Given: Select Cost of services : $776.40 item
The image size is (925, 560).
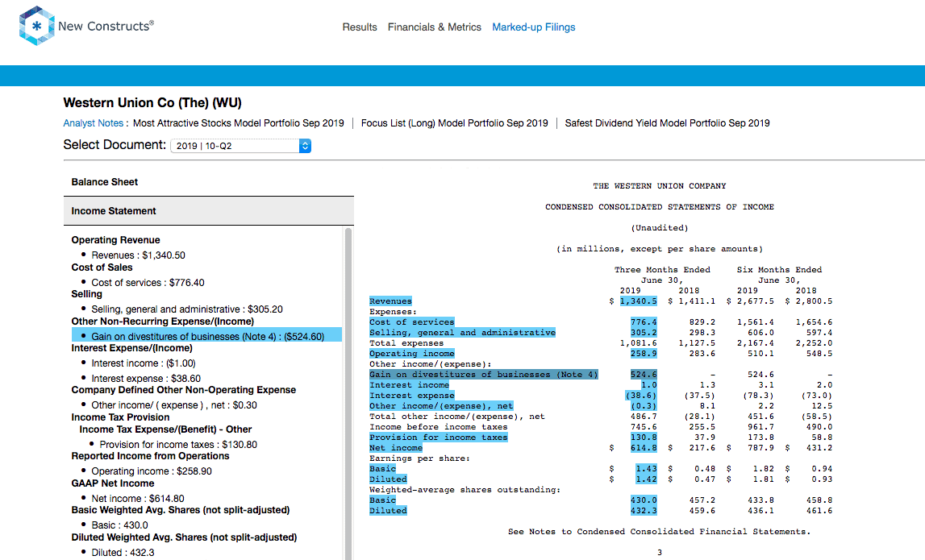Looking at the screenshot, I should pyautogui.click(x=148, y=282).
